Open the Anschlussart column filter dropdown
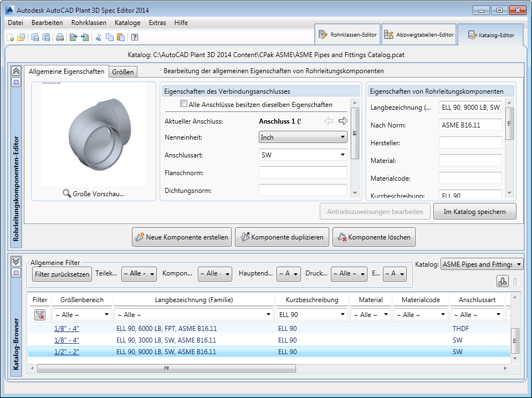532x398 pixels. [477, 315]
